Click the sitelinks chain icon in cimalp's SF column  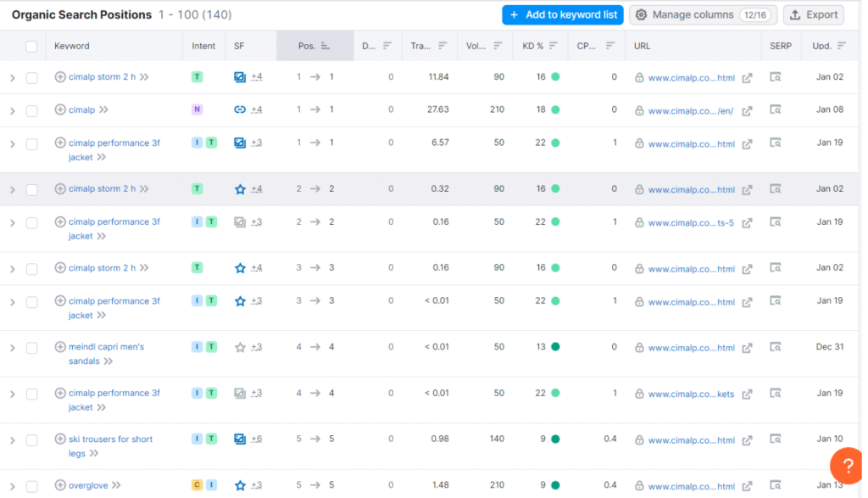pos(241,109)
